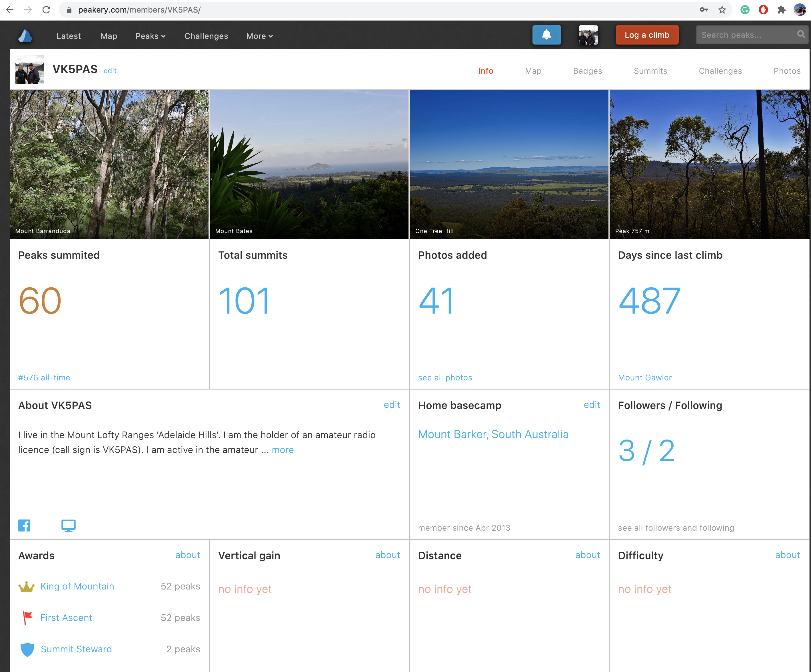
Task: Open the Mount Bates photo
Action: point(309,164)
